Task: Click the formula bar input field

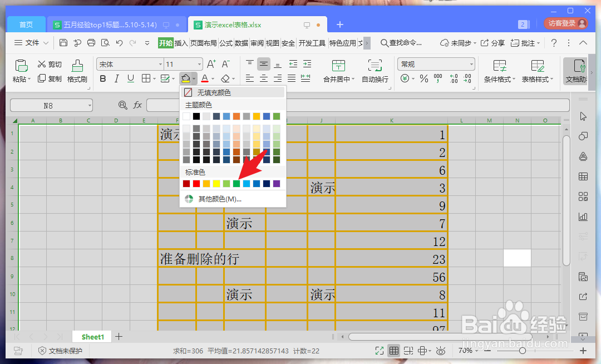Action: pos(358,105)
